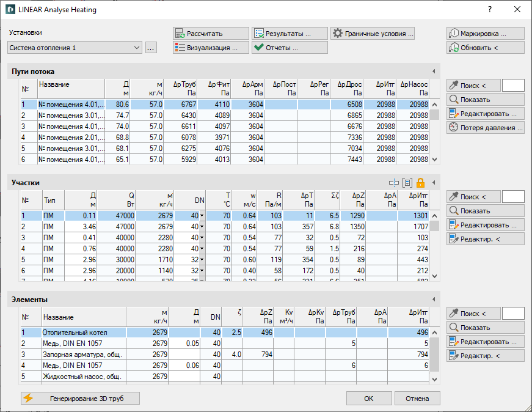Click Пути потока scrollbar down arrow
Viewport: 532px width, 412px height.
[435, 160]
